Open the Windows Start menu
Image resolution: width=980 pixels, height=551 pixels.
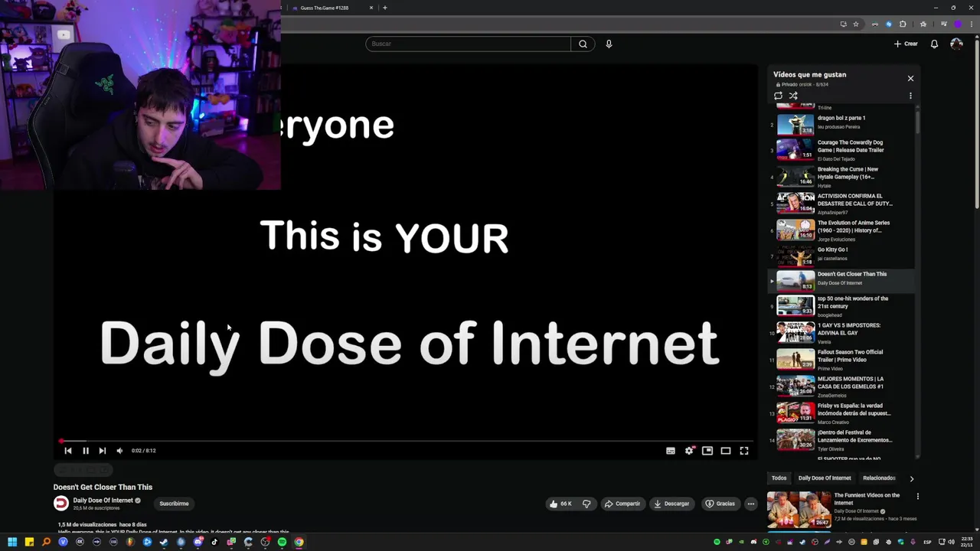[12, 542]
